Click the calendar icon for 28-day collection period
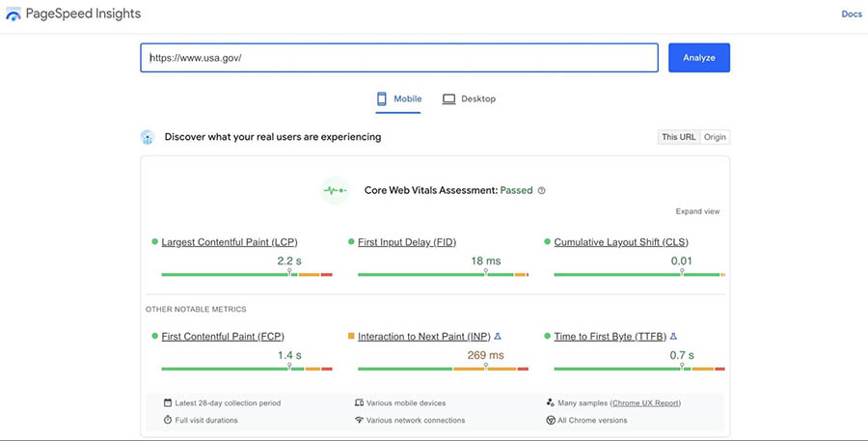The image size is (868, 441). (x=167, y=402)
